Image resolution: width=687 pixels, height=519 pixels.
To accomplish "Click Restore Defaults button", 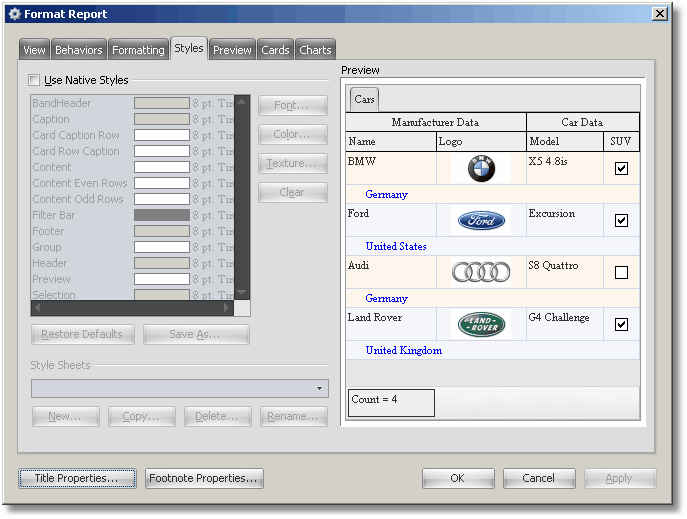I will [83, 334].
